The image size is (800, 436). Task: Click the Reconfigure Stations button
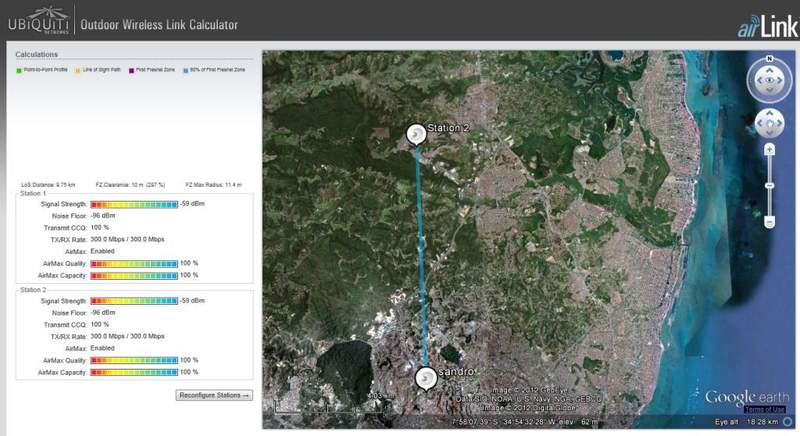click(x=214, y=395)
